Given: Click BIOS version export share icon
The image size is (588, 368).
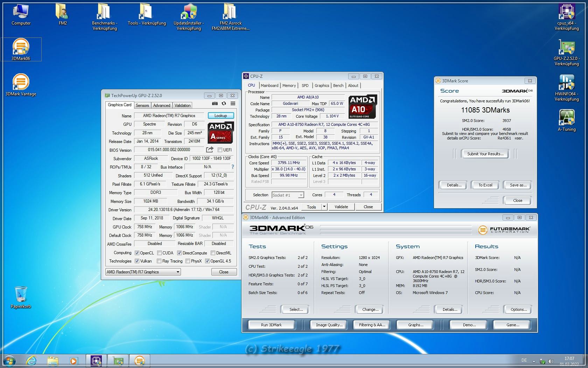Looking at the screenshot, I should (x=210, y=150).
